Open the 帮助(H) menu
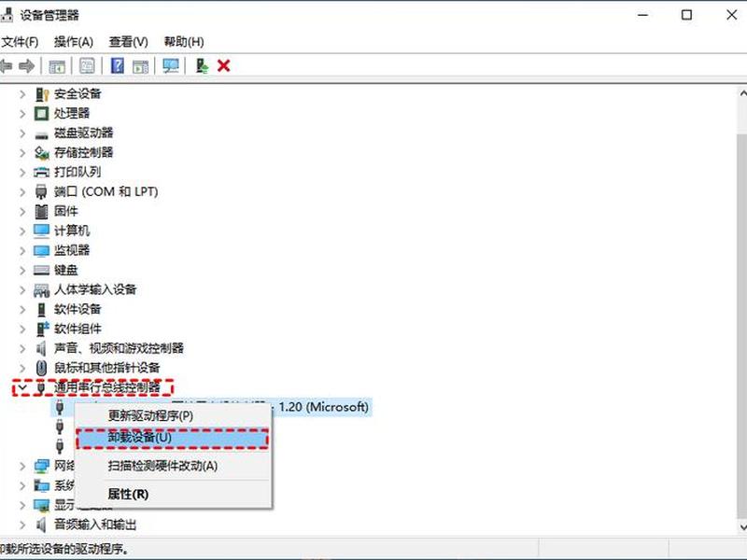 (184, 42)
